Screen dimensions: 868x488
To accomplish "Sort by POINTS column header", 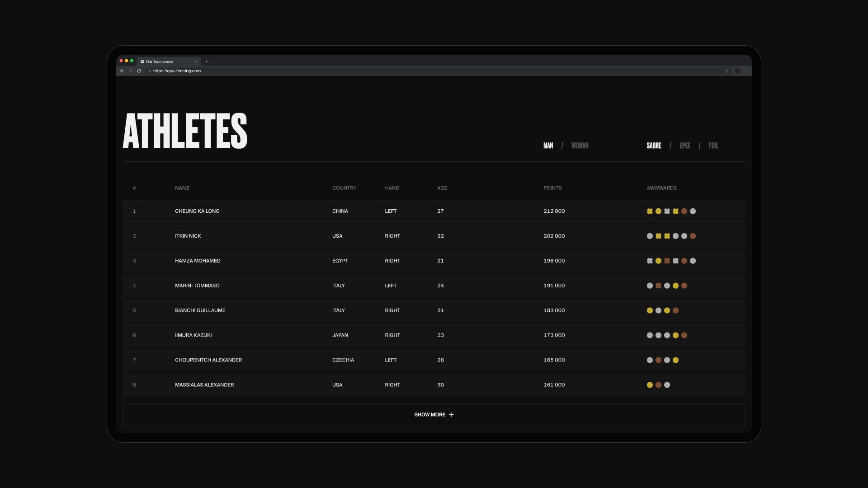I will 552,188.
